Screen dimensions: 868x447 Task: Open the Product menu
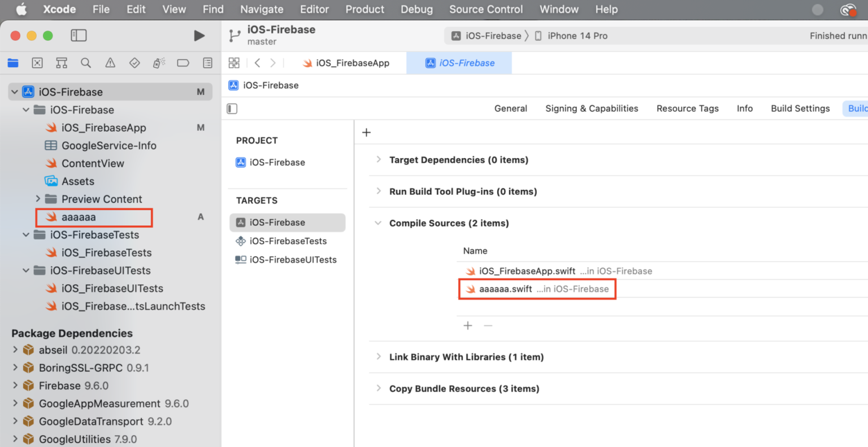[x=364, y=10]
